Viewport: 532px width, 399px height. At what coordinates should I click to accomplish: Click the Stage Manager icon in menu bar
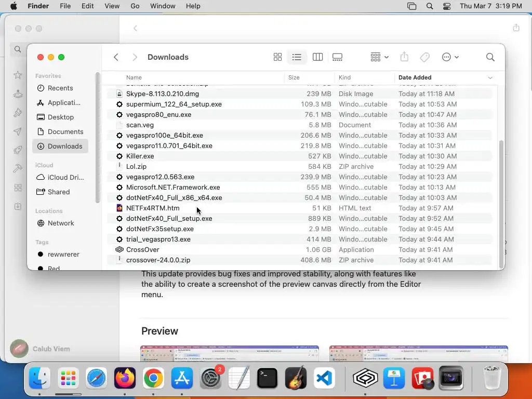411,6
